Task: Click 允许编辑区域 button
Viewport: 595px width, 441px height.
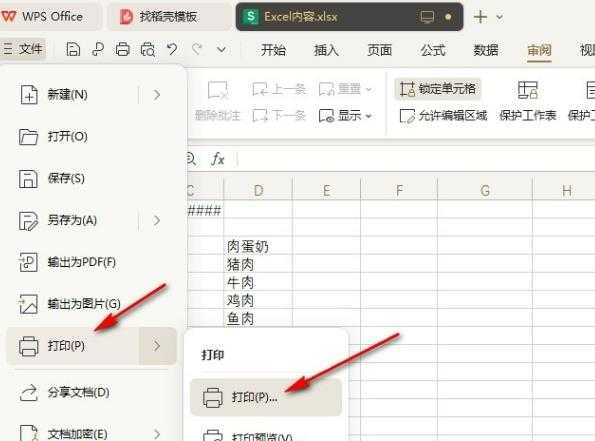Action: point(443,115)
